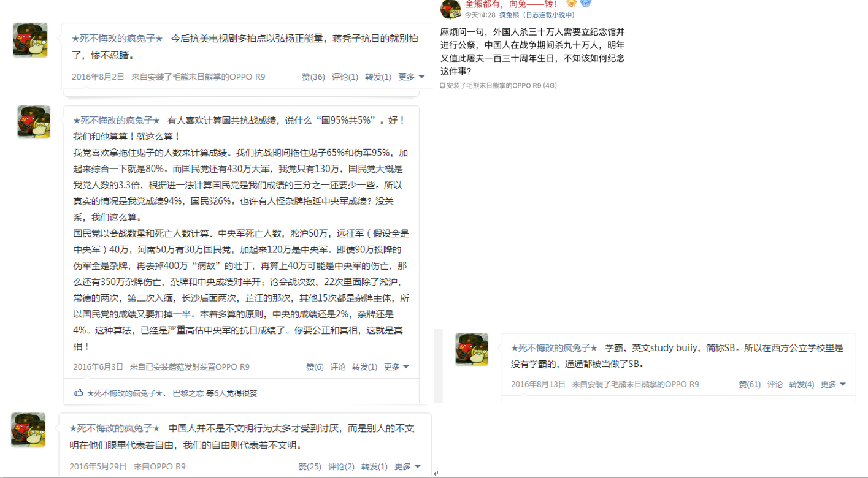Expand 更多 arrow on May 29 post
Image resolution: width=868 pixels, height=478 pixels.
coord(407,466)
